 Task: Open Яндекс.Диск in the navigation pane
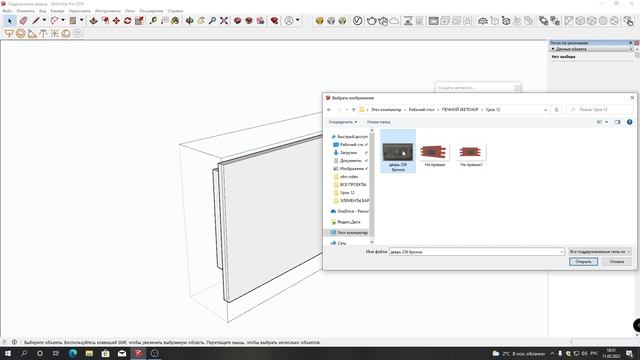point(349,222)
